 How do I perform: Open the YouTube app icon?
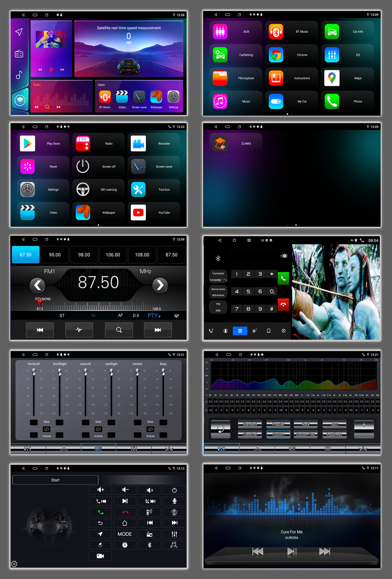138,213
